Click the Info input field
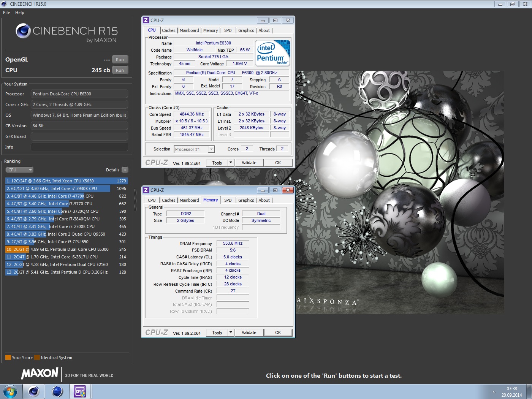The image size is (532, 399). [x=79, y=147]
